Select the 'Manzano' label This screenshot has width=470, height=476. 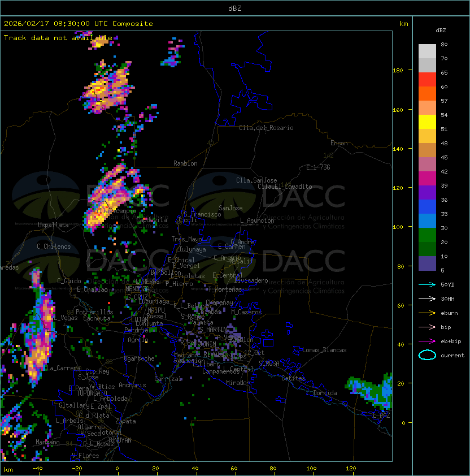click(47, 442)
